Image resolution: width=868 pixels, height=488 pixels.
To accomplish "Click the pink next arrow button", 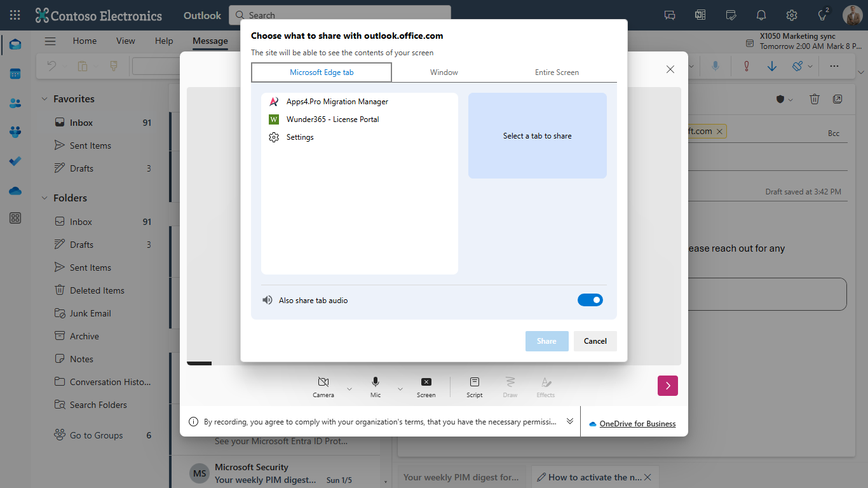I will click(667, 386).
